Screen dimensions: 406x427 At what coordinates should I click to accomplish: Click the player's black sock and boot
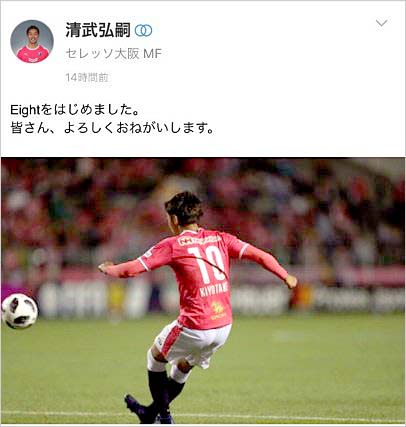coord(157,397)
